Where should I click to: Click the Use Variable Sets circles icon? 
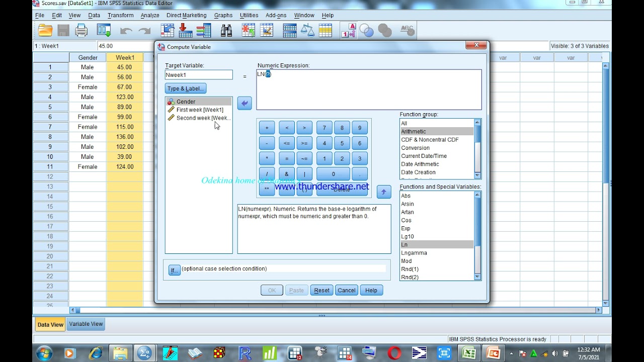367,31
